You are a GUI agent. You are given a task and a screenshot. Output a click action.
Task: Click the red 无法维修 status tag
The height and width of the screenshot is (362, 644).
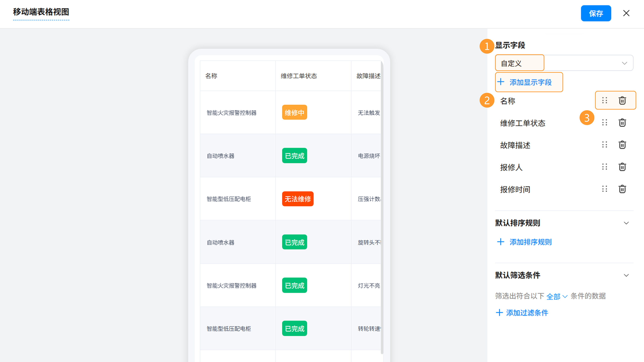[298, 199]
